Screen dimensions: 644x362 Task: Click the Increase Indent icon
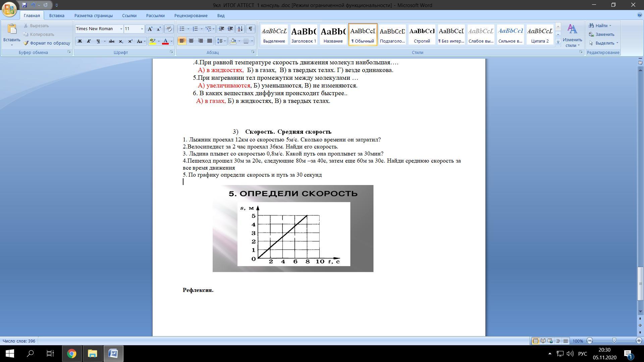230,29
